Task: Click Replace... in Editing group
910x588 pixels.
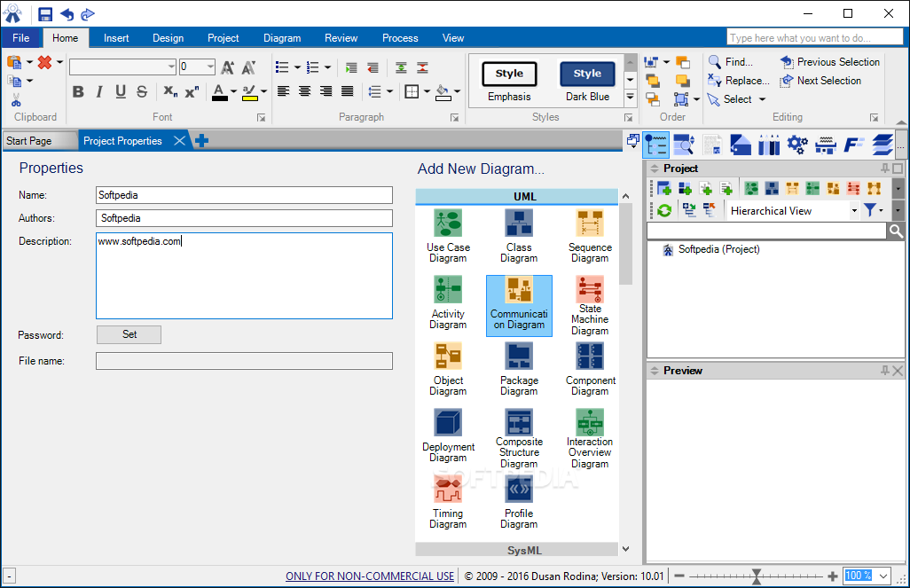Action: point(739,81)
